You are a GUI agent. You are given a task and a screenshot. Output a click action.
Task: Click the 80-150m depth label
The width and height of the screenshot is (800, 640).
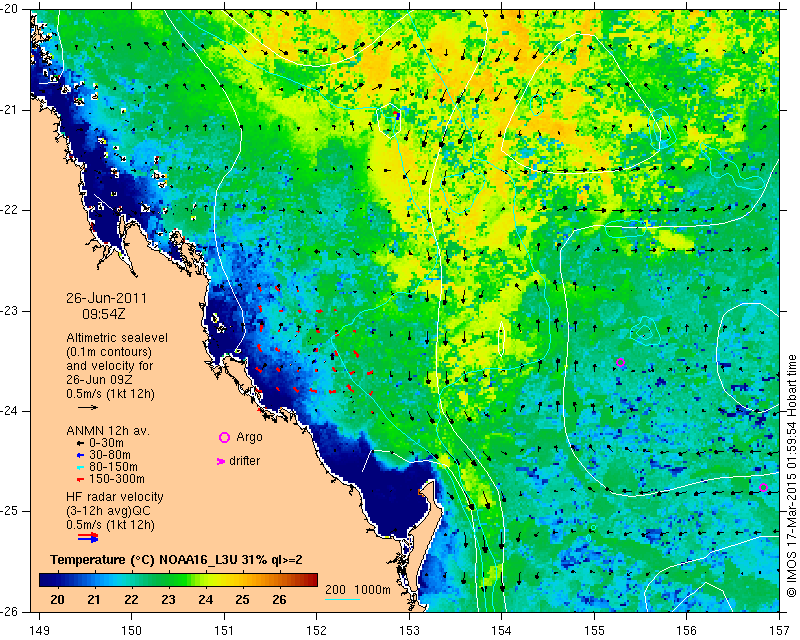point(113,467)
